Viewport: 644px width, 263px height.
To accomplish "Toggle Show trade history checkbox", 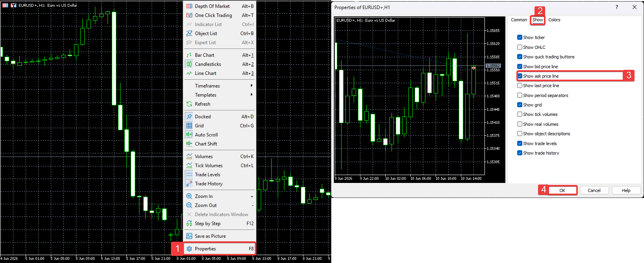I will [x=520, y=153].
